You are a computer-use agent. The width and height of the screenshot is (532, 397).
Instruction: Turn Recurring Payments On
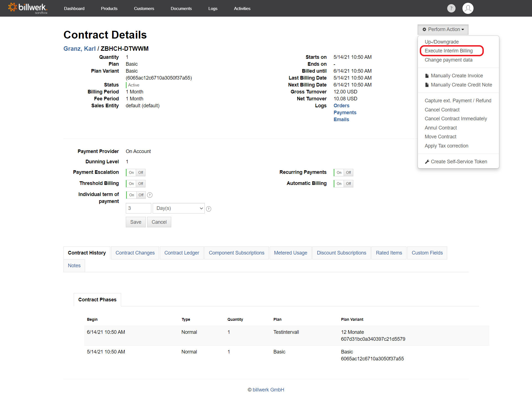click(x=339, y=172)
